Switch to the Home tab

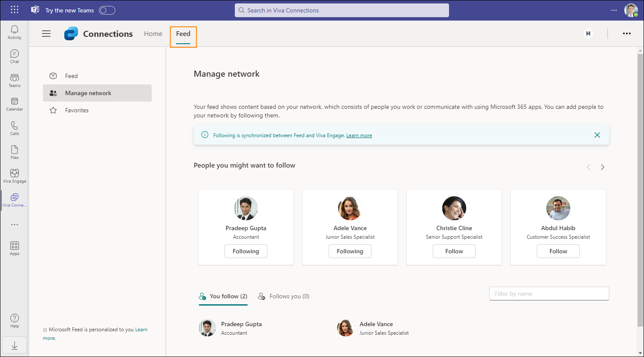[x=153, y=33]
